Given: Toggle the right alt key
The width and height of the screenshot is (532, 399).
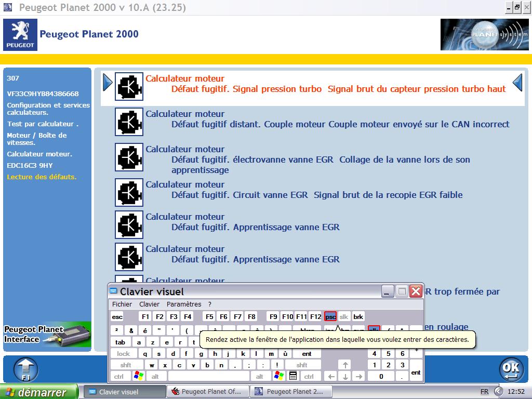Looking at the screenshot, I should pos(260,377).
